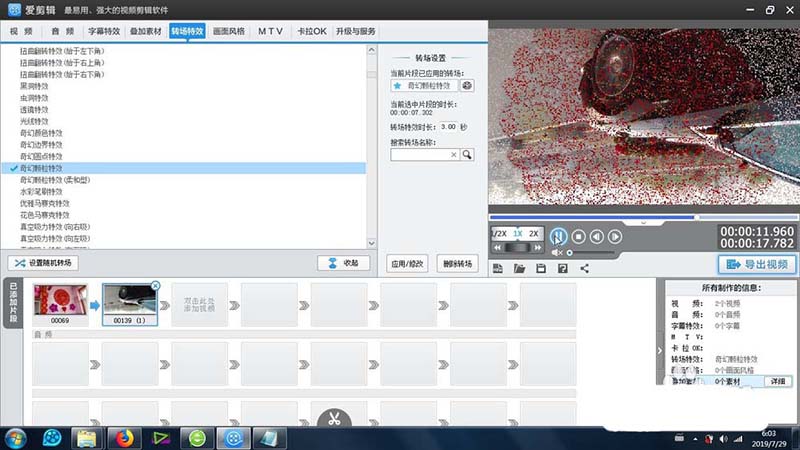Set playback speed to 1/2X
This screenshot has height=450, width=800.
tap(499, 234)
